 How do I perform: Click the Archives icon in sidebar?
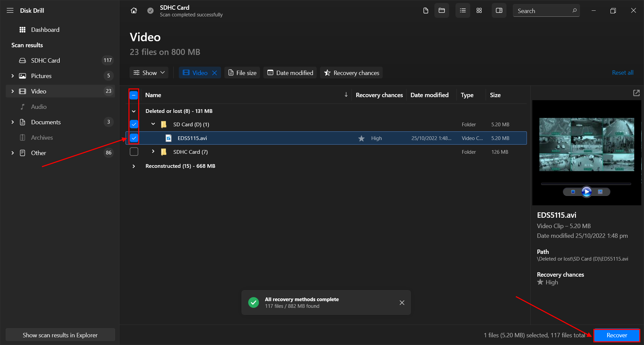tap(22, 138)
